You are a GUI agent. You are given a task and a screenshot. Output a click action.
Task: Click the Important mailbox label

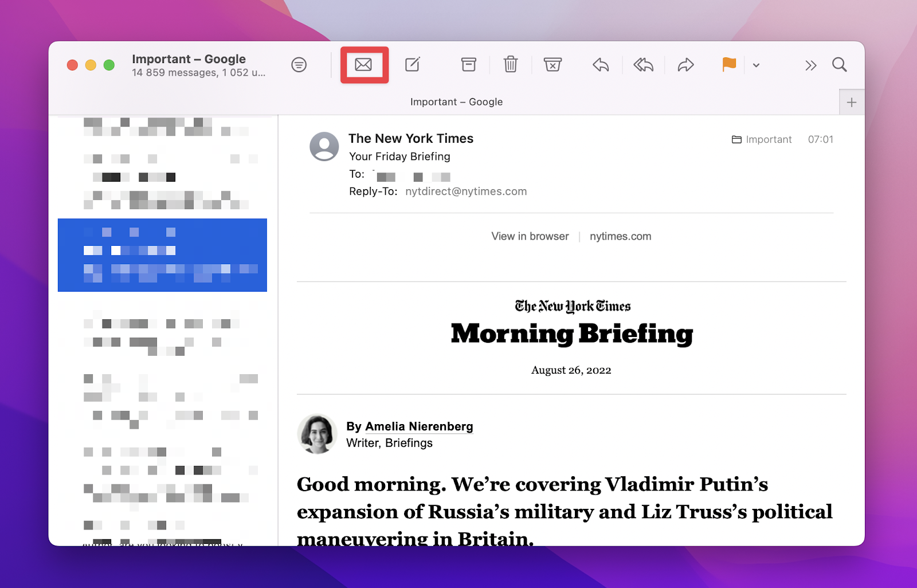(762, 139)
